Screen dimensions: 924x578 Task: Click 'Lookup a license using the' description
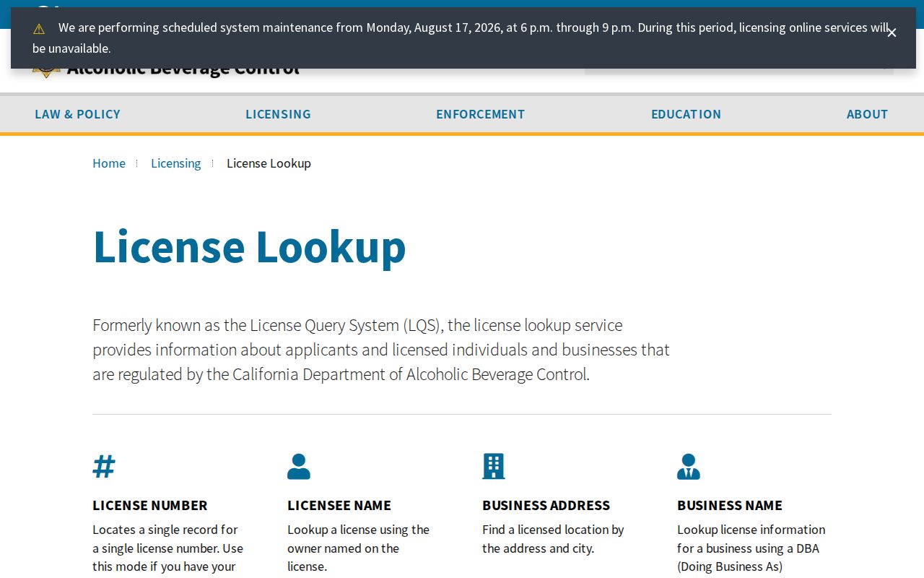click(358, 548)
